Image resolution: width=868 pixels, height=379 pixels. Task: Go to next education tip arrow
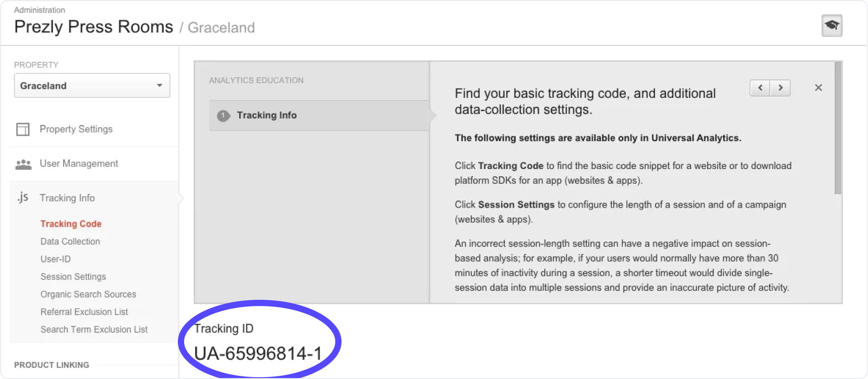(780, 88)
